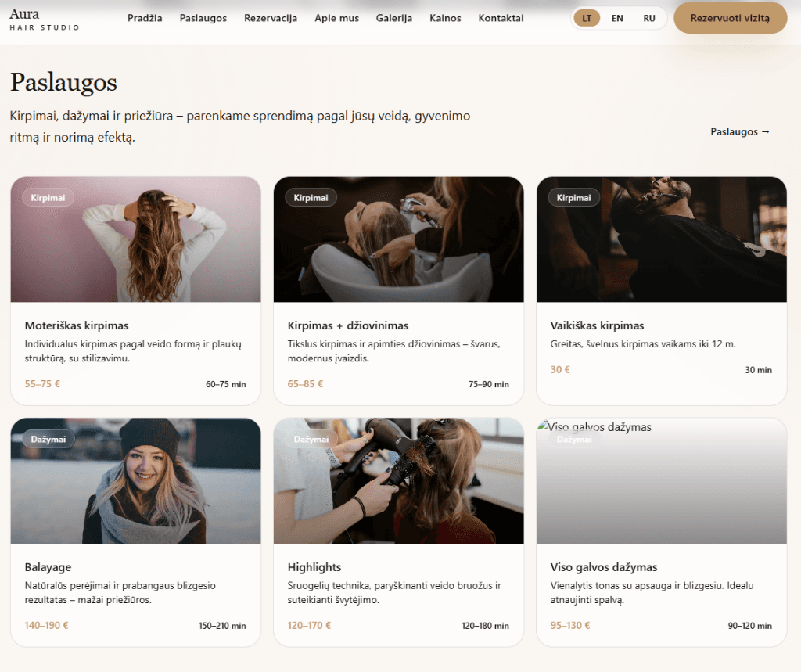Select Kainos in the top menu
Screen dimensions: 801x672
tap(445, 18)
